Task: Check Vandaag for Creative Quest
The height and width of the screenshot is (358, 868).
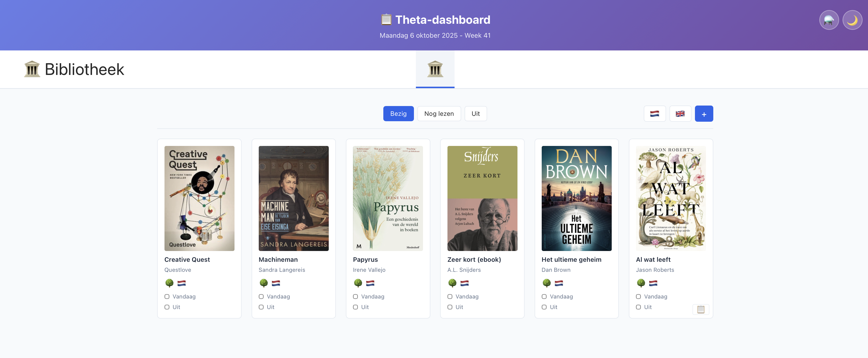Action: [167, 297]
